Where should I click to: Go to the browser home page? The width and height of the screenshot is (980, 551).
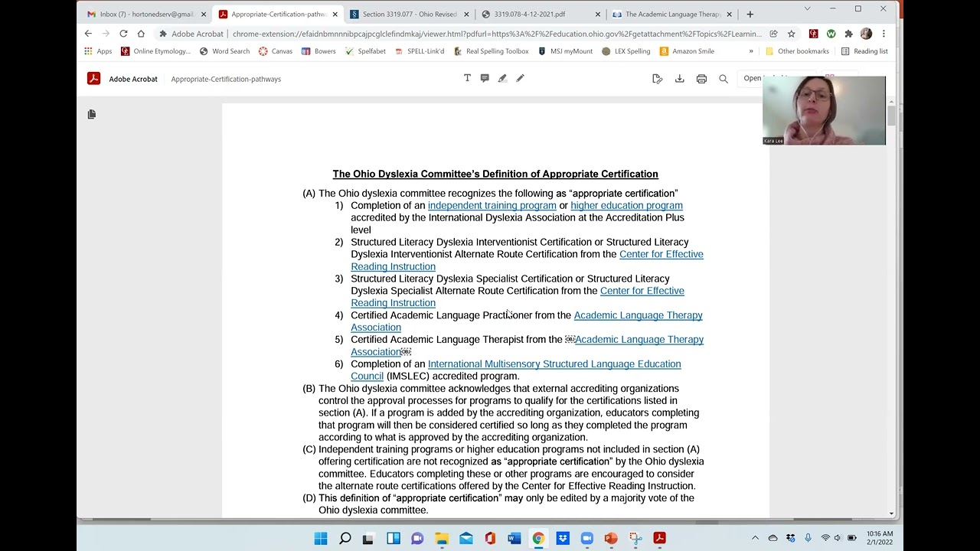(141, 34)
